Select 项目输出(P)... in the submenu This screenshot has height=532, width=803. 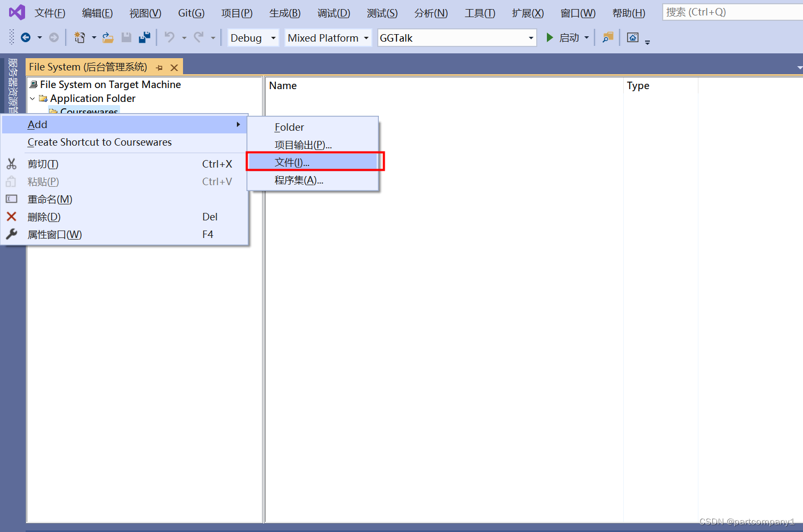(313, 145)
